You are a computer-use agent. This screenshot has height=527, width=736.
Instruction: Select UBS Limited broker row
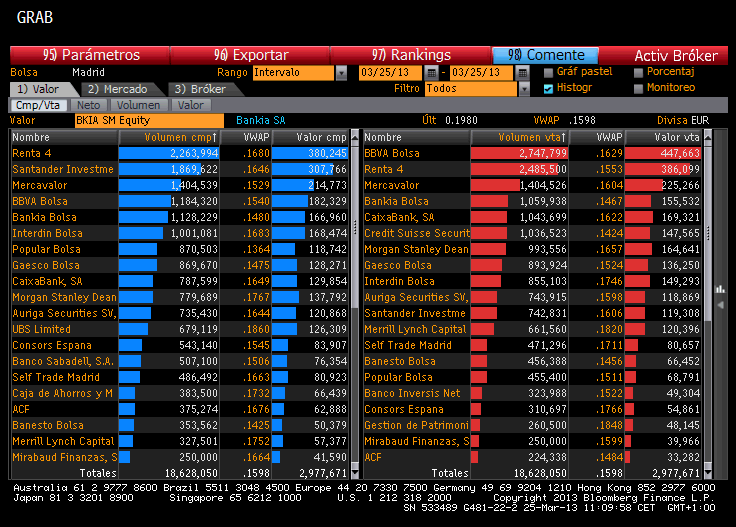180,329
